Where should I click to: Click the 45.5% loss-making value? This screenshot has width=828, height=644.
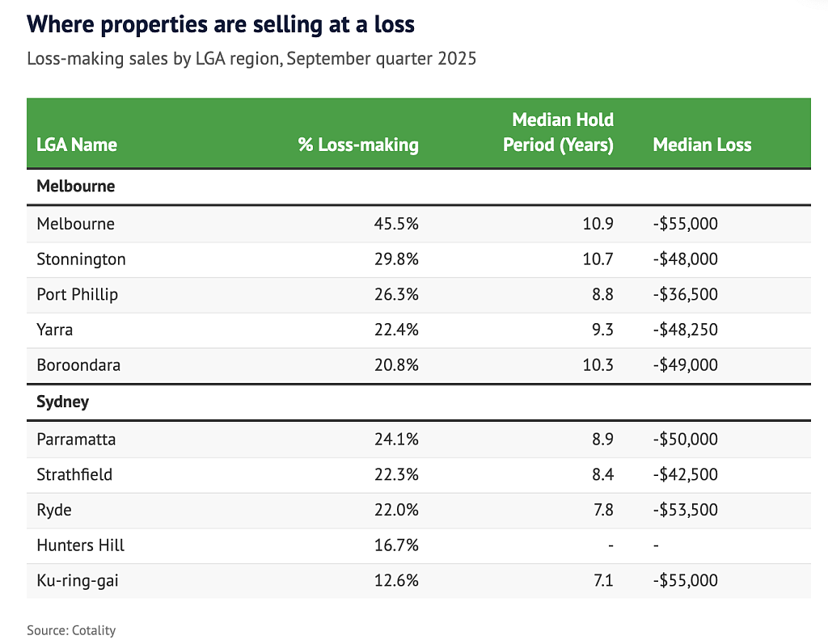(x=399, y=224)
